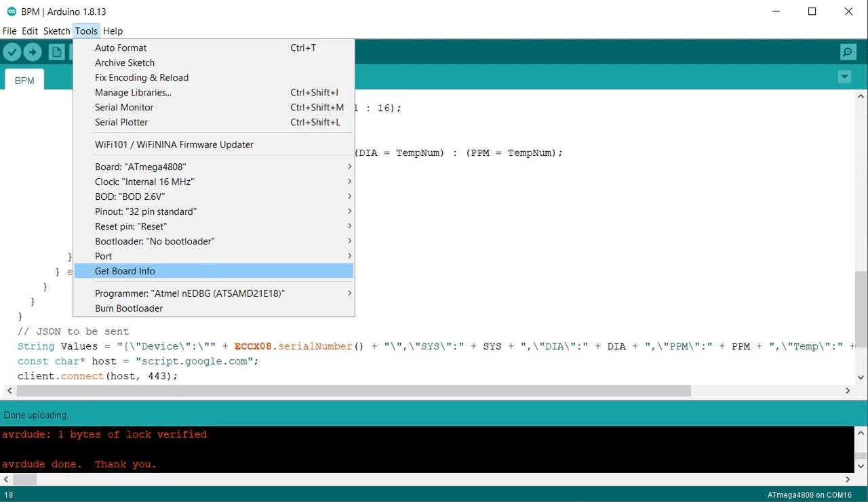This screenshot has height=502, width=868.
Task: Click editor scroll right arrow
Action: click(x=848, y=391)
